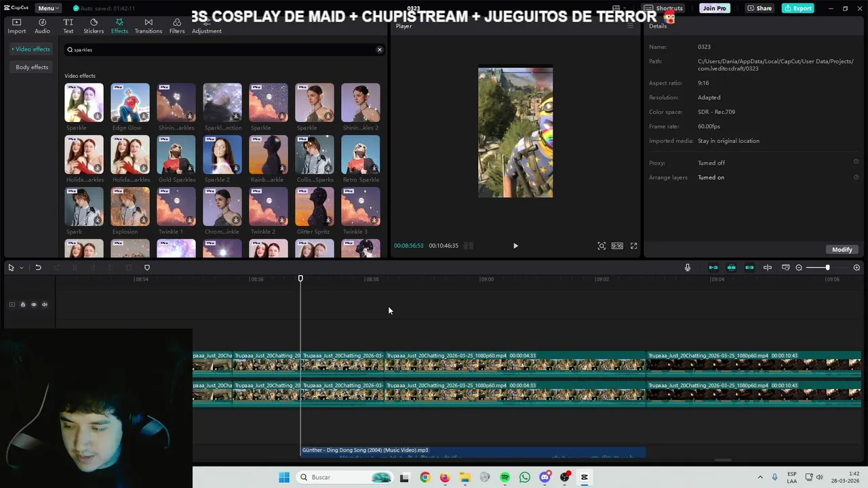Open timeline cover settings icon

(x=785, y=268)
